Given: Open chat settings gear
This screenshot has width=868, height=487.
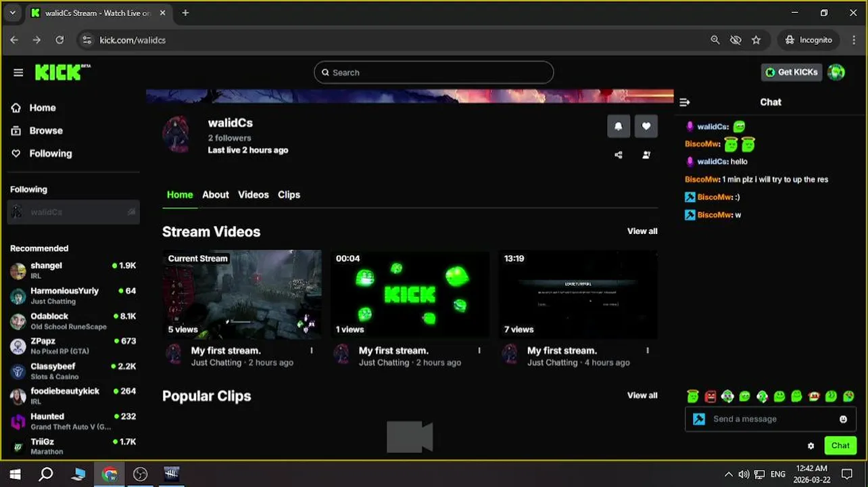Looking at the screenshot, I should (x=811, y=446).
